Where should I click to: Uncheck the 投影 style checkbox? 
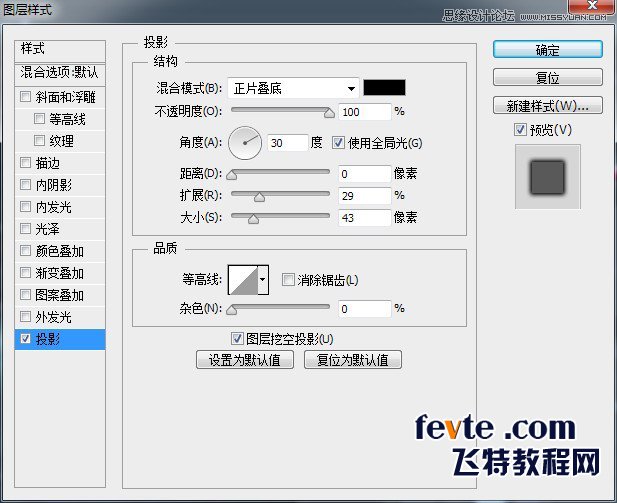25,338
